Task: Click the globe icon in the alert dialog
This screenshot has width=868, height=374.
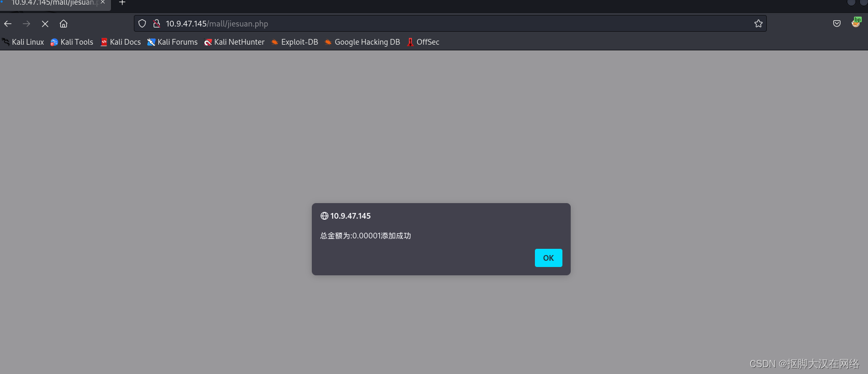Action: (x=324, y=216)
